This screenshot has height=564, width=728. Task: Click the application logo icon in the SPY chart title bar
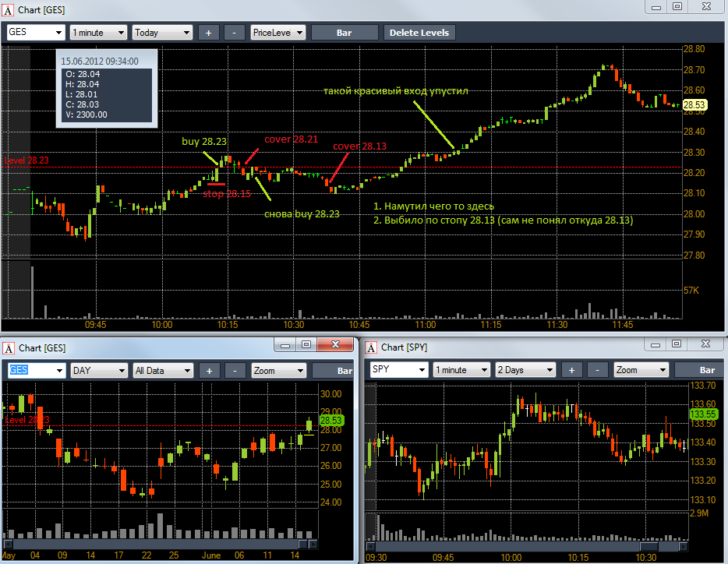pos(371,347)
